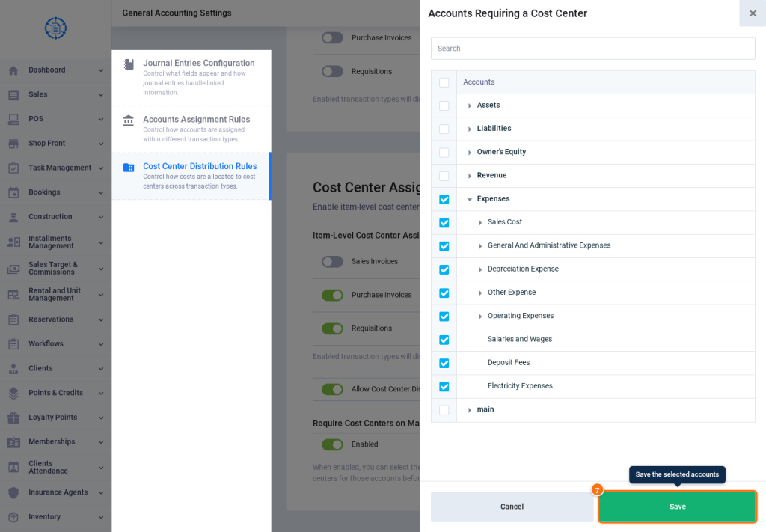Click the Construction worker icon
The width and height of the screenshot is (766, 532).
point(13,217)
